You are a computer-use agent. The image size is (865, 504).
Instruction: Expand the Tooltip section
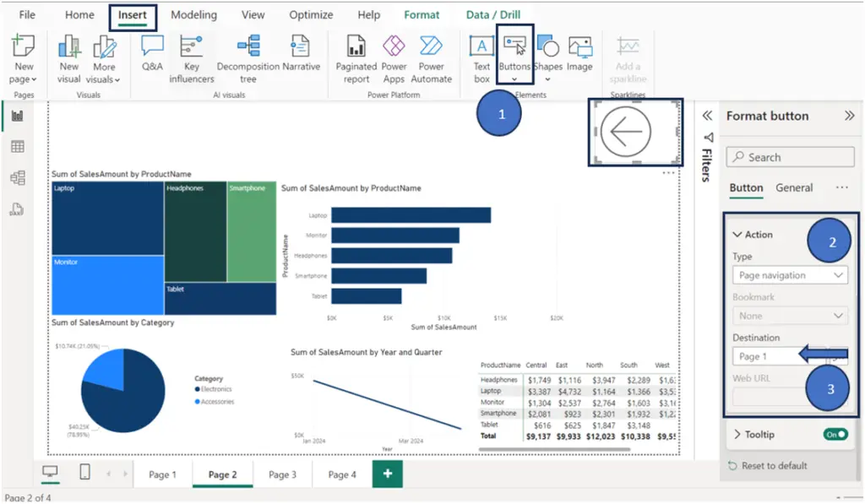(737, 435)
